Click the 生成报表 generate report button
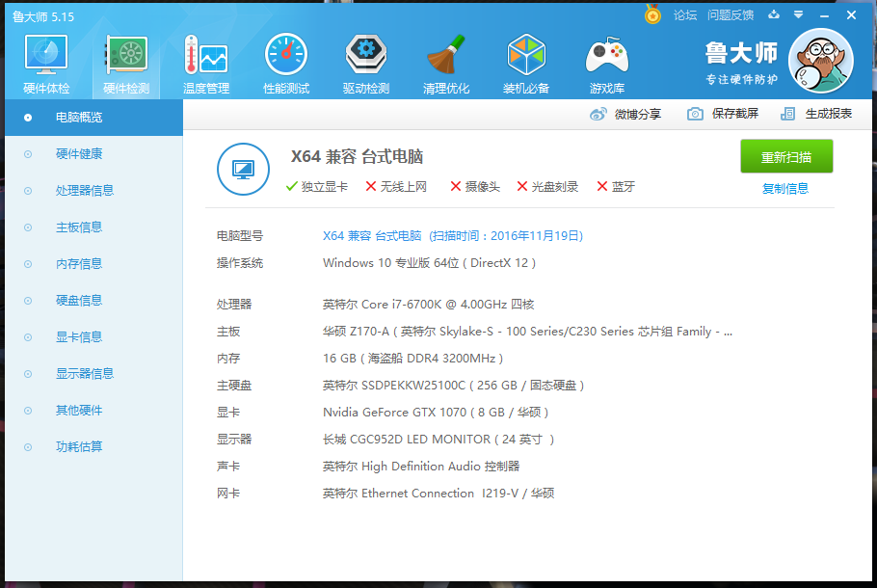Image resolution: width=877 pixels, height=588 pixels. (816, 114)
